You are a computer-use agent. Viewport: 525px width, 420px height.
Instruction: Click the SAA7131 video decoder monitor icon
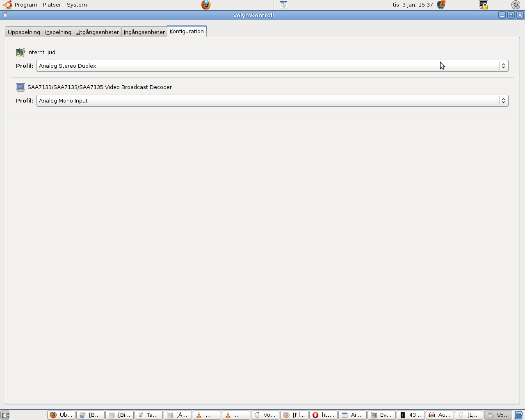tap(21, 87)
